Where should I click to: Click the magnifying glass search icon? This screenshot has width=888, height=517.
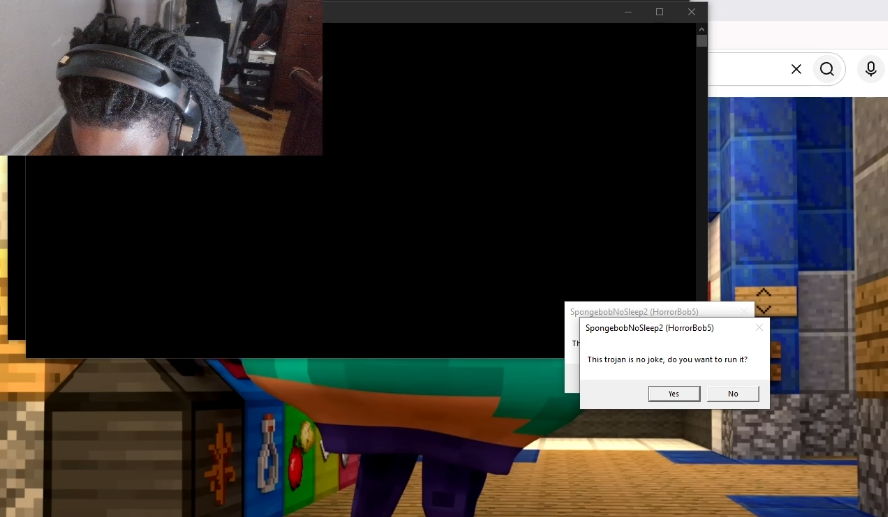(827, 69)
